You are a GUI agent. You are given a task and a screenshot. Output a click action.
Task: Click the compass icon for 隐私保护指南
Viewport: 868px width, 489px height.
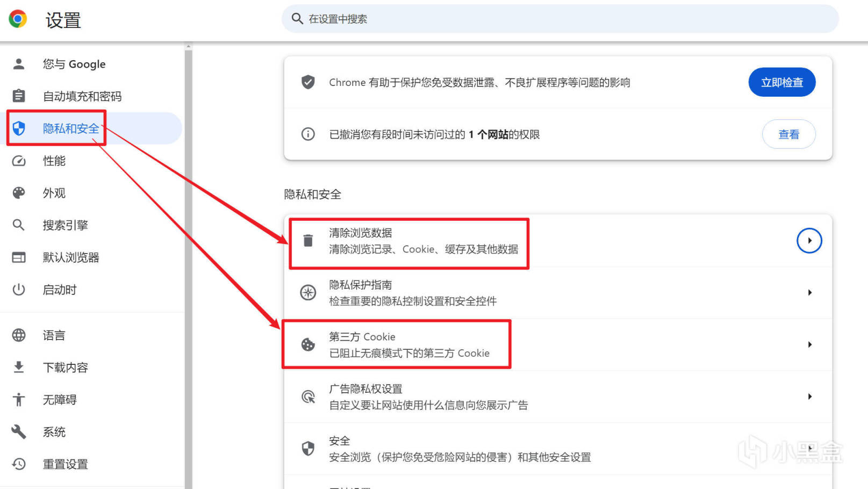[308, 292]
